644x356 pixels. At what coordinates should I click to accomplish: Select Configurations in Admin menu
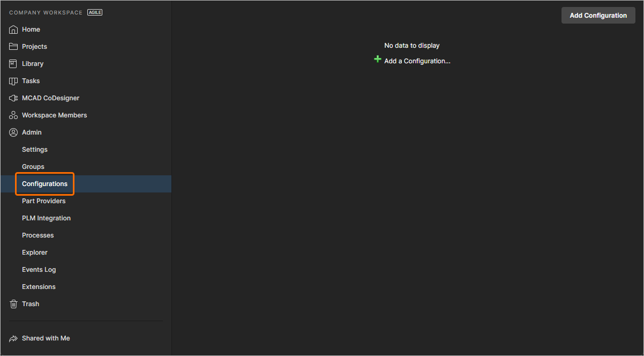[x=44, y=184]
